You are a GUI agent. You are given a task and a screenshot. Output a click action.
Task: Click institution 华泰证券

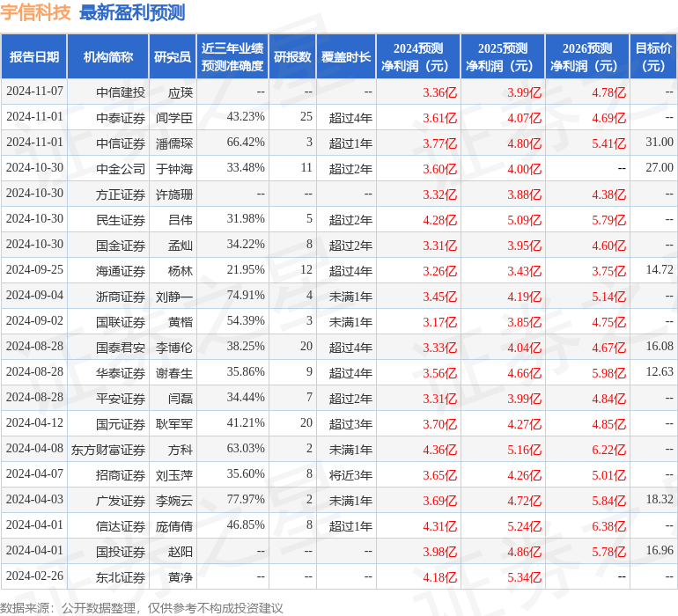click(121, 373)
